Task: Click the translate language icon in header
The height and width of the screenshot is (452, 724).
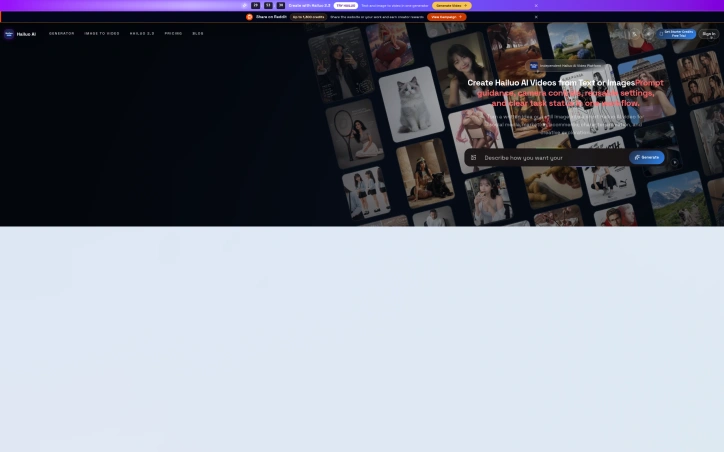Action: 635,34
